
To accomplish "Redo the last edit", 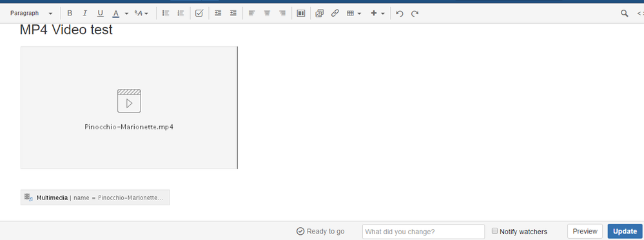I will click(415, 13).
